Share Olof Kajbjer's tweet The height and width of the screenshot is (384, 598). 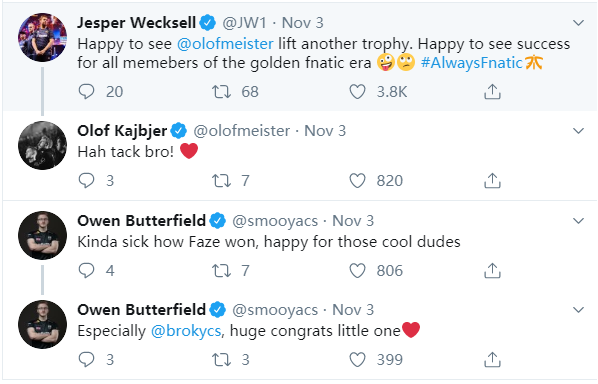(492, 180)
